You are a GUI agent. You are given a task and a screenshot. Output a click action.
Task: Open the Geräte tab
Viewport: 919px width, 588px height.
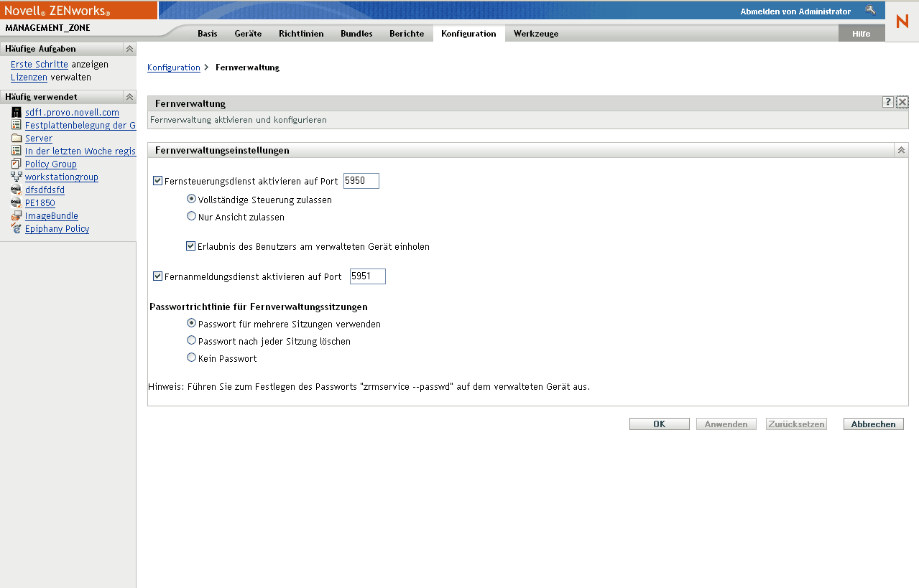248,34
